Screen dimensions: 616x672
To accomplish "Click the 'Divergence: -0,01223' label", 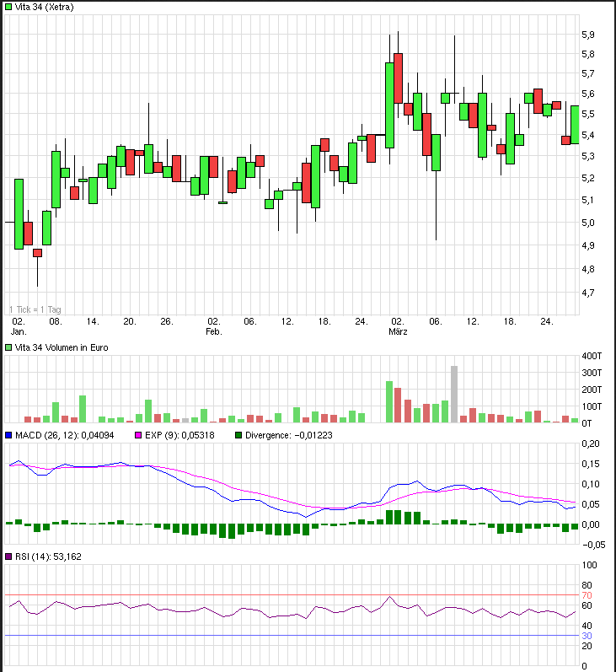I will 289,435.
